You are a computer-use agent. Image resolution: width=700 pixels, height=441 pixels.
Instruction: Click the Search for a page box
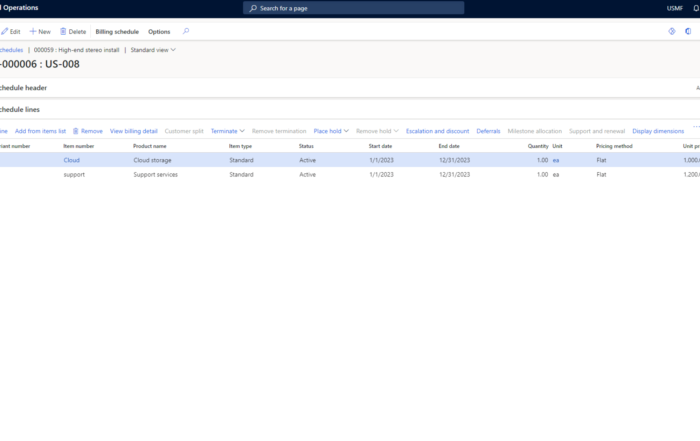[353, 8]
